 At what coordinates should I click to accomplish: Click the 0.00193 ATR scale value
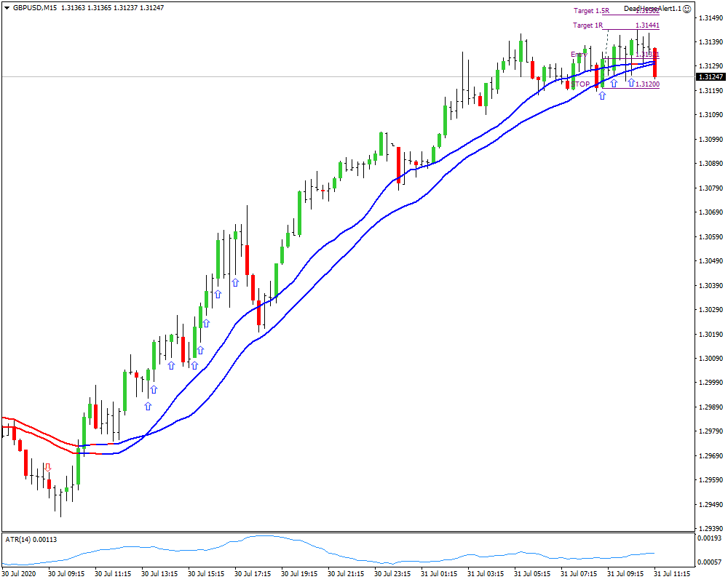coord(709,538)
